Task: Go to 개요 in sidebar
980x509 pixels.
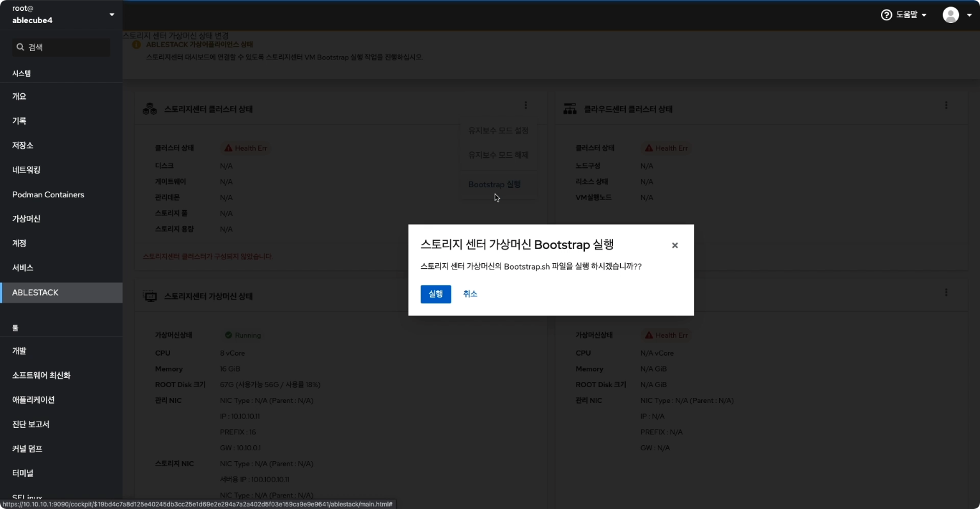Action: click(61, 96)
